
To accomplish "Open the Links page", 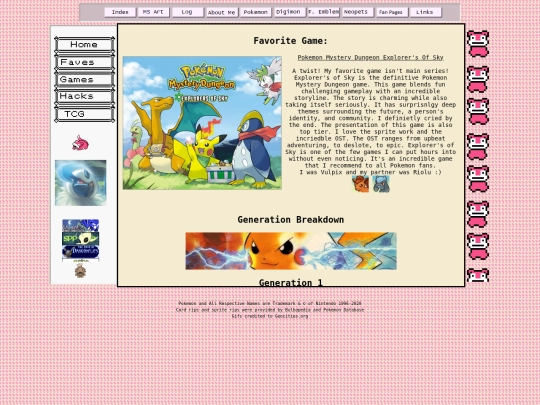I will tap(425, 12).
